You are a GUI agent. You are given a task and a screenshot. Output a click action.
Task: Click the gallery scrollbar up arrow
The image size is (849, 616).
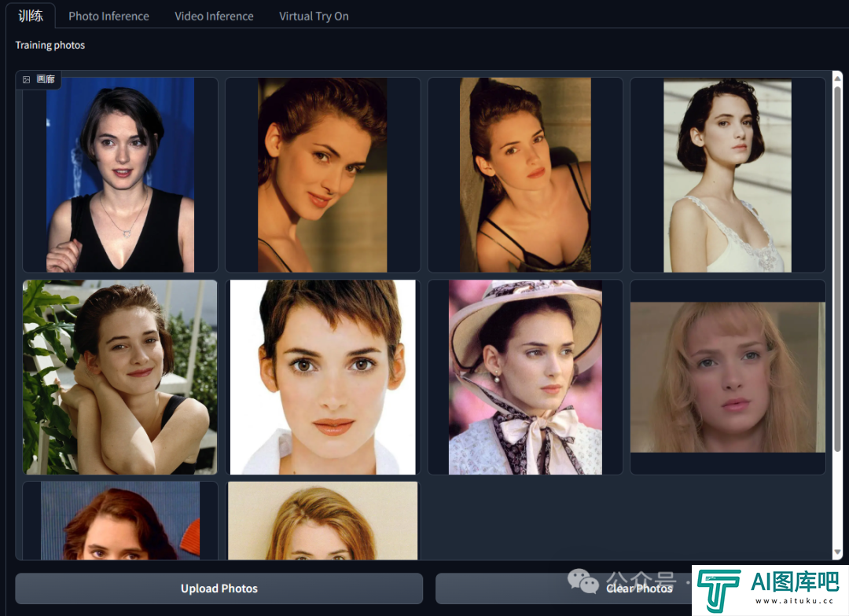(x=837, y=78)
